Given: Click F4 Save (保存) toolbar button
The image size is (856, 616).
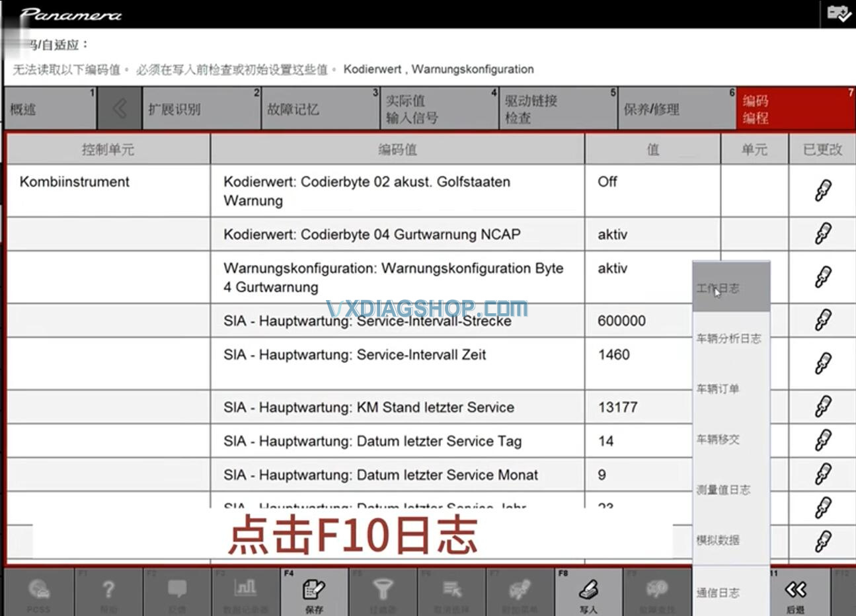Looking at the screenshot, I should click(x=314, y=592).
